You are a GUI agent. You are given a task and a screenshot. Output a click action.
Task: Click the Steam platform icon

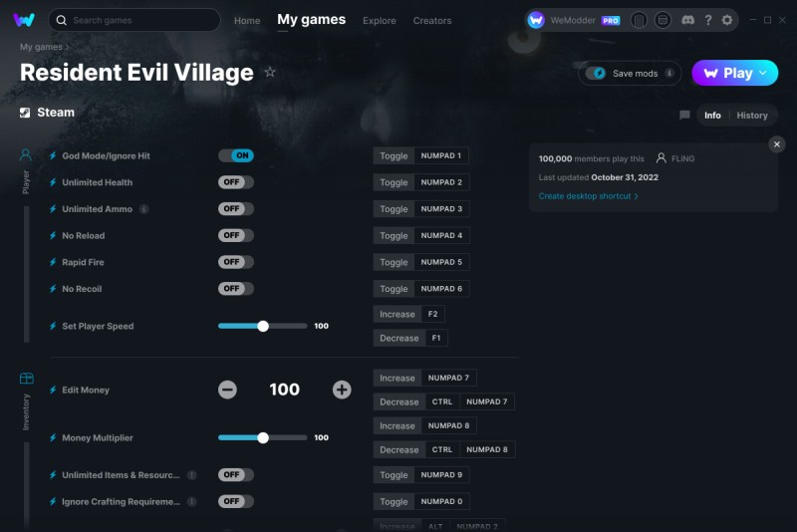[25, 113]
